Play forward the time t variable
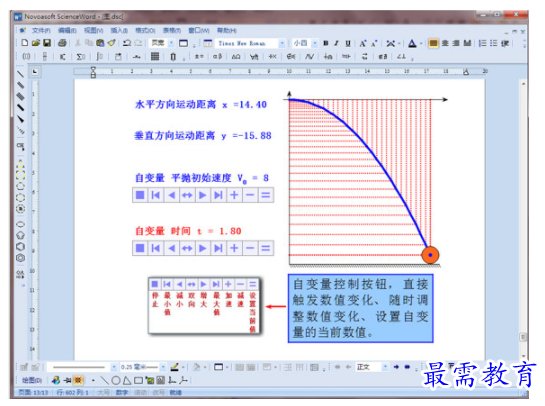Screen dimensions: 545x406 (203, 248)
